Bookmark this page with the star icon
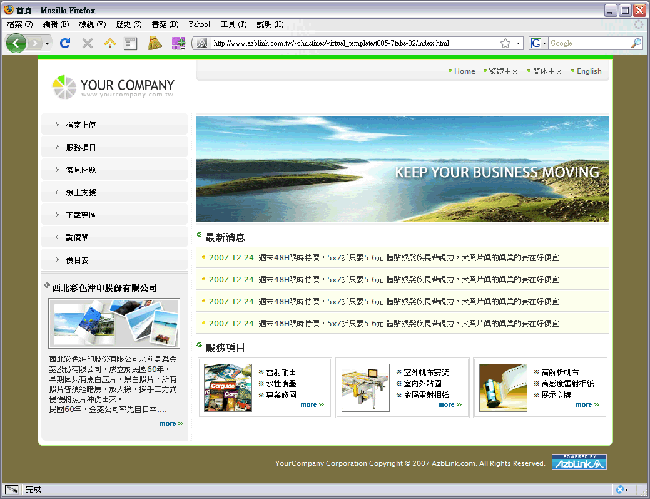Image resolution: width=650 pixels, height=499 pixels. (x=505, y=43)
